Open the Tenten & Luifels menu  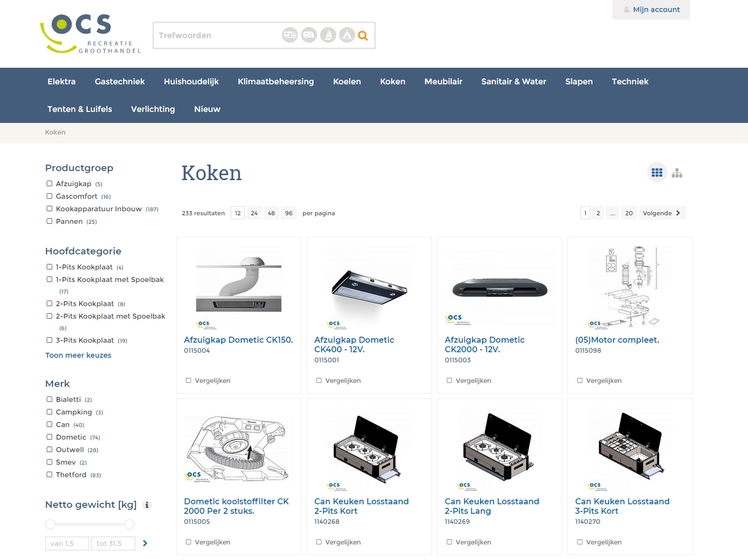click(80, 109)
